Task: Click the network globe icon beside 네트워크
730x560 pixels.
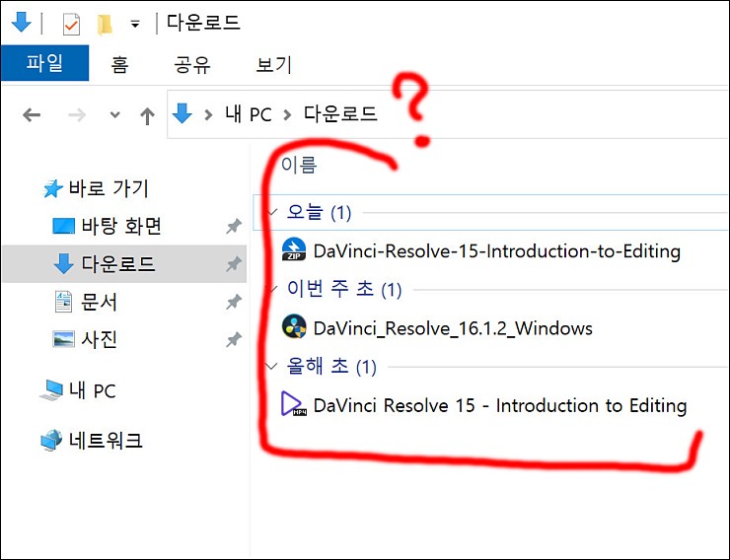Action: pos(51,440)
